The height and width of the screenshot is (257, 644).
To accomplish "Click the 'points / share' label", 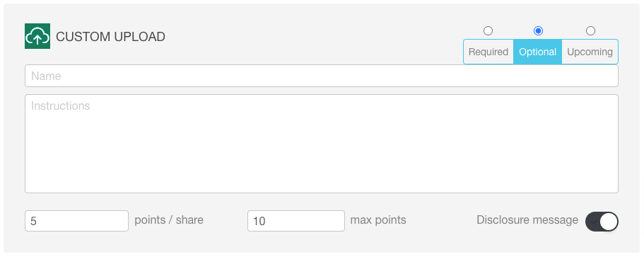I will coord(169,220).
